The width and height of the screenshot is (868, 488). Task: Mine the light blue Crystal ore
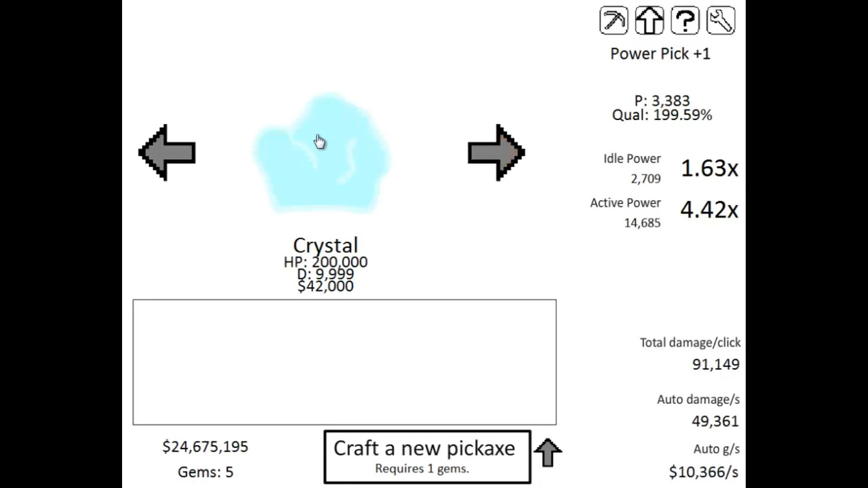click(322, 153)
